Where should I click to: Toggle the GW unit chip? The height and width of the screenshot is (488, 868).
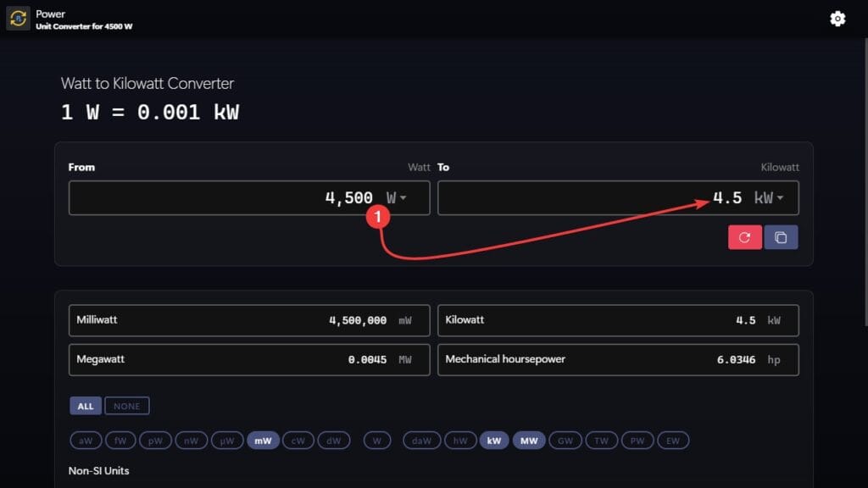pos(565,441)
